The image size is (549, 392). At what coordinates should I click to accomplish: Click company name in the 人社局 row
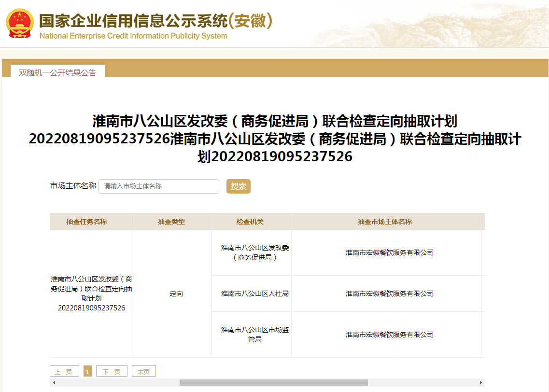389,294
